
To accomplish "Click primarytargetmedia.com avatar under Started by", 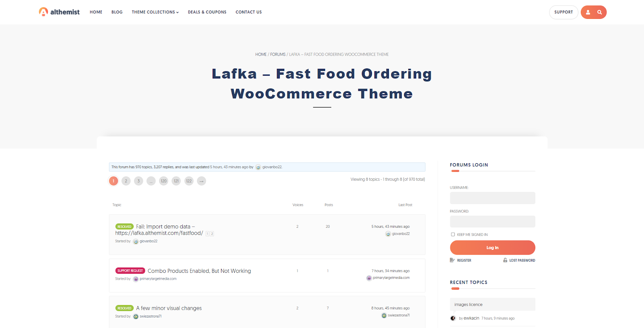I will point(136,279).
